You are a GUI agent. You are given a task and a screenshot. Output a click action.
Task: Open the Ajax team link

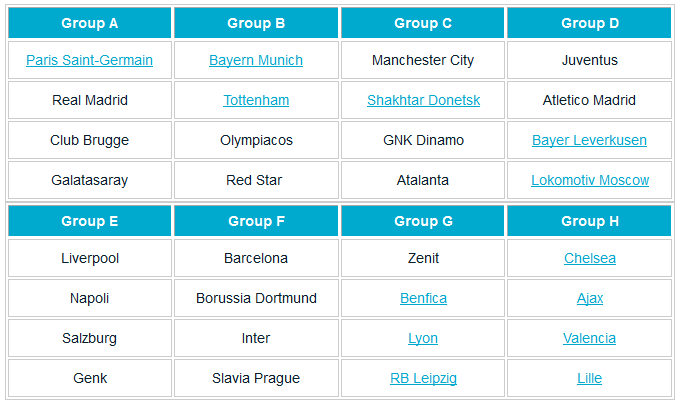pos(589,299)
